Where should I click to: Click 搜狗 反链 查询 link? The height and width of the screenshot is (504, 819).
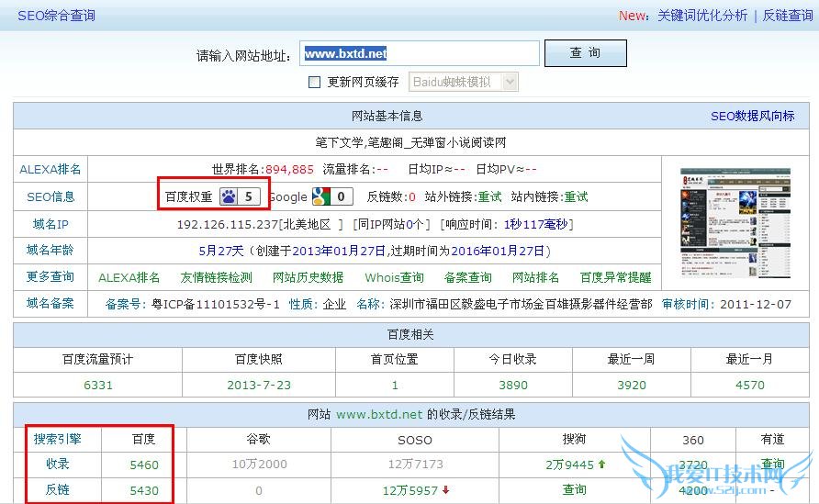(x=574, y=489)
